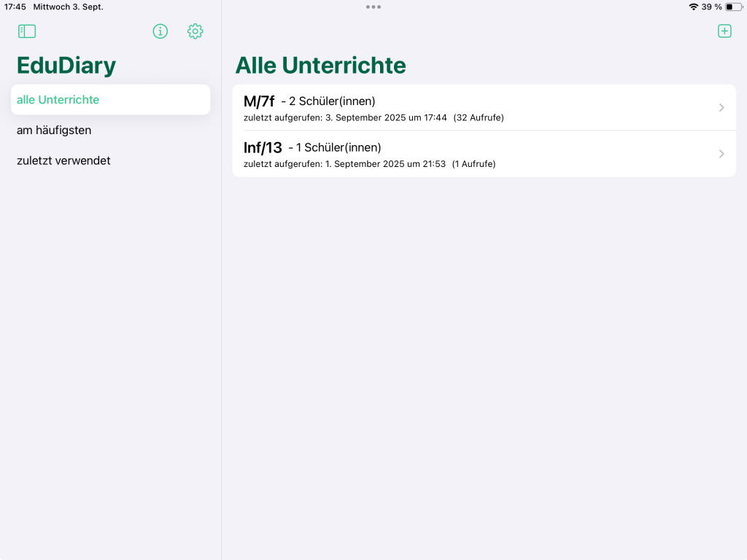Screen dimensions: 747x560
Task: Open the 'zuletzt verwendet' list
Action: point(63,160)
